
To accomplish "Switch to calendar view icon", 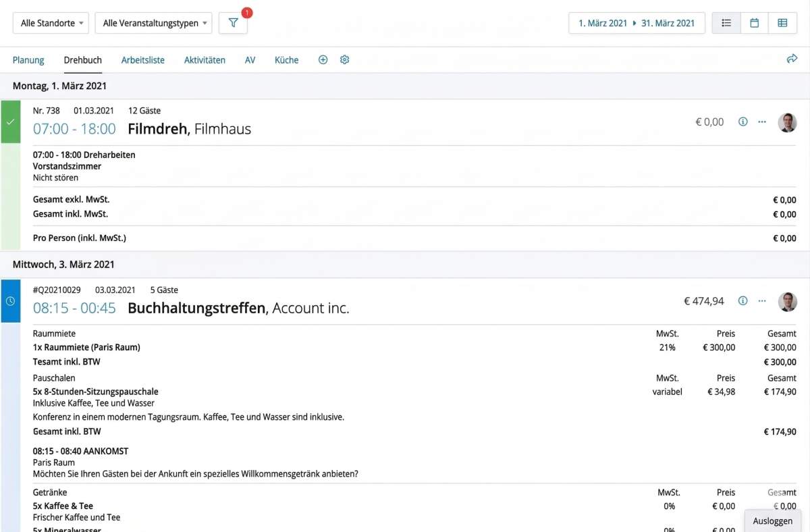I will coord(754,23).
